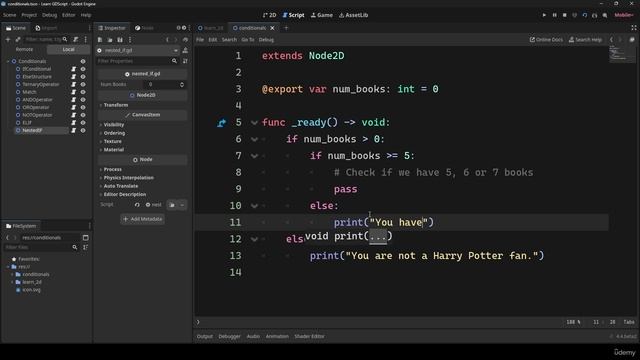Open script attached to ElseStructure node
Image resolution: width=640 pixels, height=360 pixels.
pyautogui.click(x=73, y=77)
